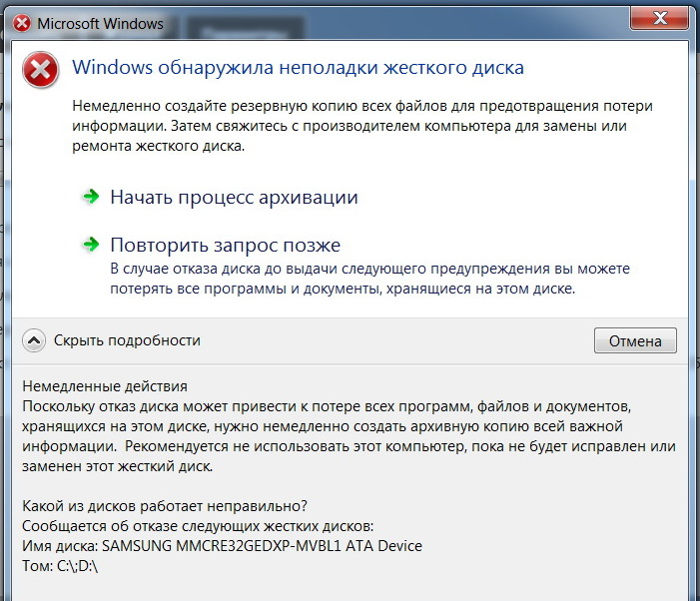This screenshot has width=700, height=601.
Task: Click the green arrow beside Начать процесс архивации
Action: tap(92, 197)
